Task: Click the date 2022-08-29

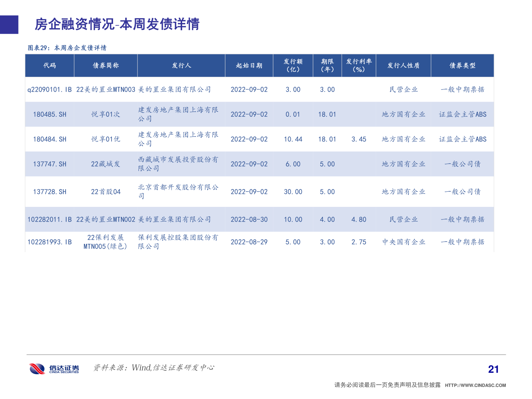Action: point(249,242)
